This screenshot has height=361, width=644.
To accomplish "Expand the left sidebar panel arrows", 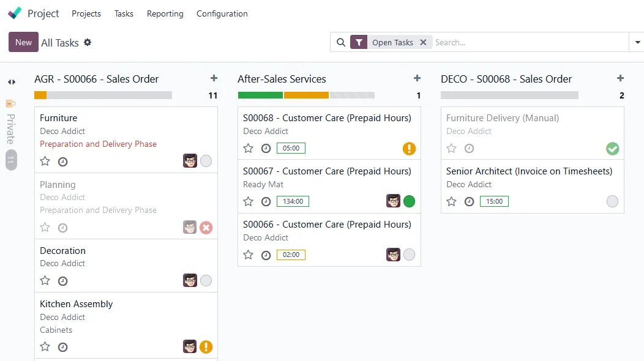I will 10,82.
